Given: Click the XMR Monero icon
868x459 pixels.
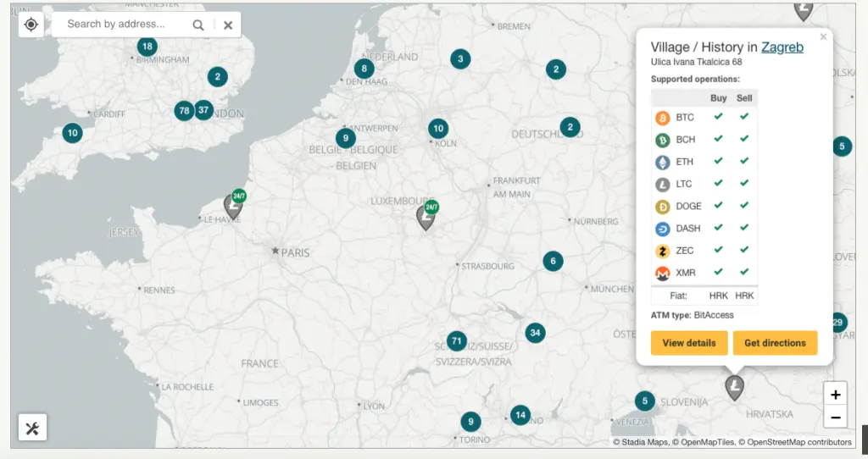Looking at the screenshot, I should pos(663,274).
